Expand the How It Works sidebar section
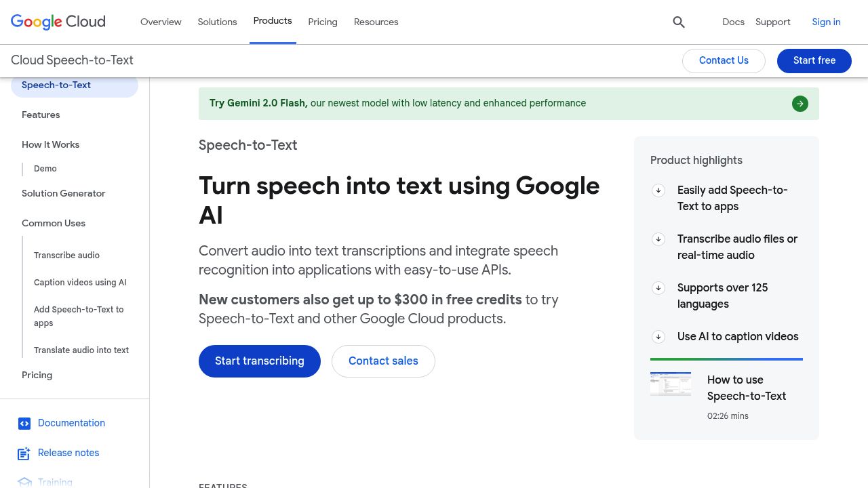 pyautogui.click(x=50, y=144)
